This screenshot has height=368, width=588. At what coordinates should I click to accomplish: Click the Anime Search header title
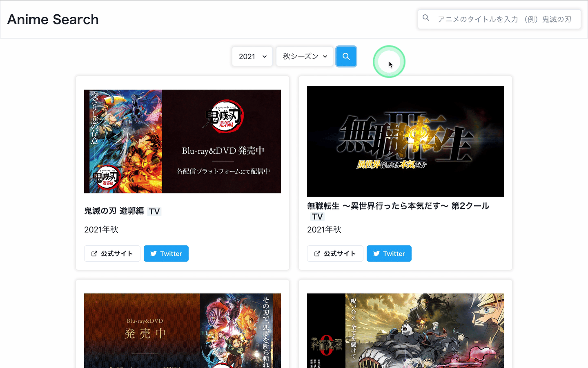click(53, 19)
